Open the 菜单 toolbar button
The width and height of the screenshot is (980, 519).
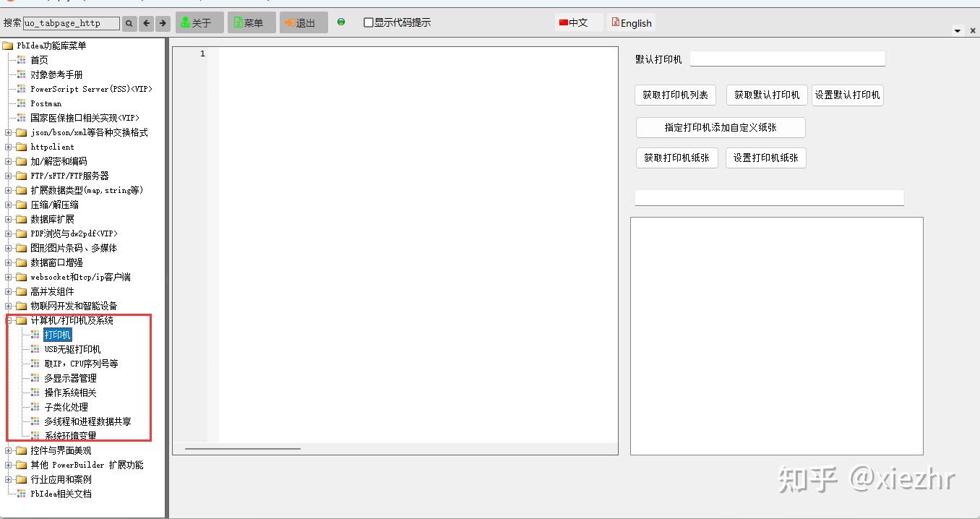coord(252,22)
